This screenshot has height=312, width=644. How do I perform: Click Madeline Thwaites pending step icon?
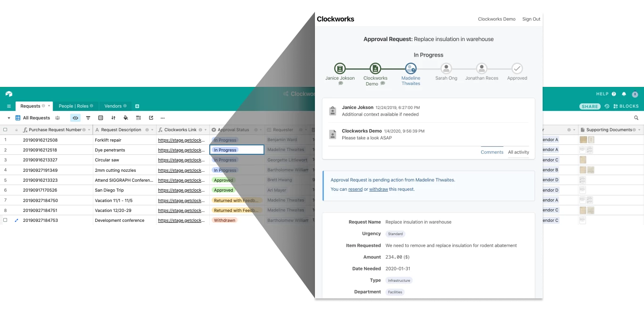411,68
